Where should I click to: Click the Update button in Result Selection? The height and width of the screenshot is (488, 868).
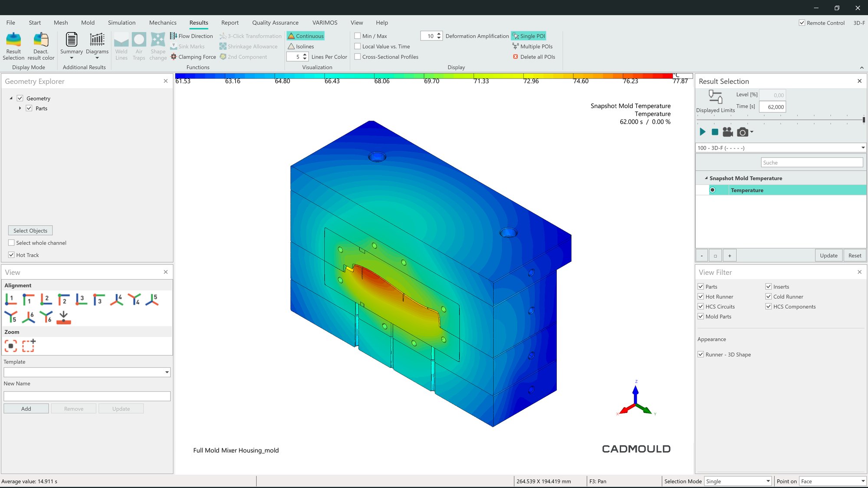[x=828, y=255]
